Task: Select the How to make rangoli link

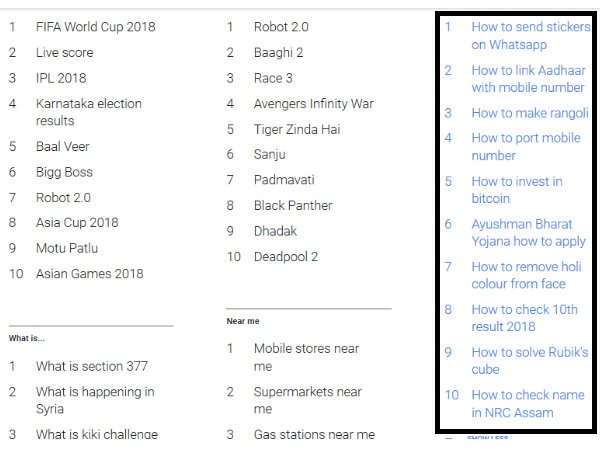Action: (529, 113)
